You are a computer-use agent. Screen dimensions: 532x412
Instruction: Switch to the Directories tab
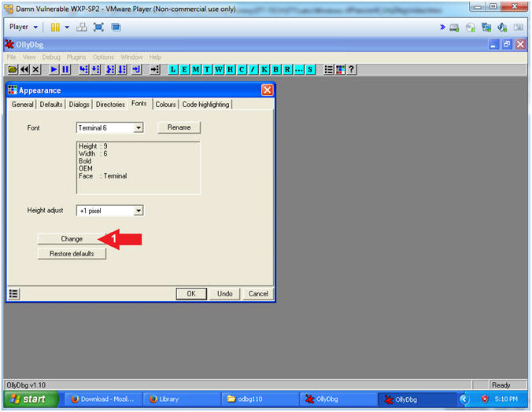(x=110, y=105)
